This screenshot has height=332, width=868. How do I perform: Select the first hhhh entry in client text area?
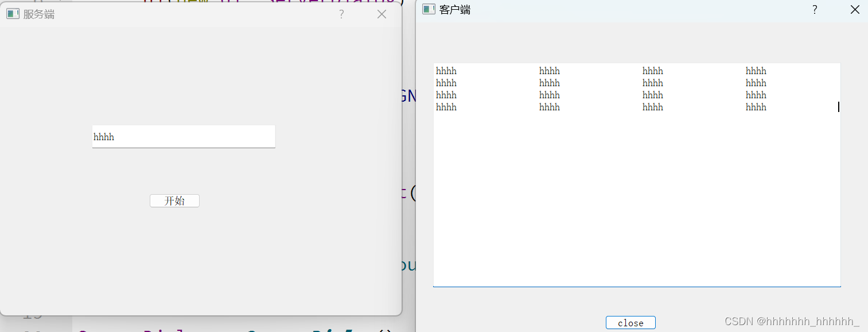[x=446, y=71]
